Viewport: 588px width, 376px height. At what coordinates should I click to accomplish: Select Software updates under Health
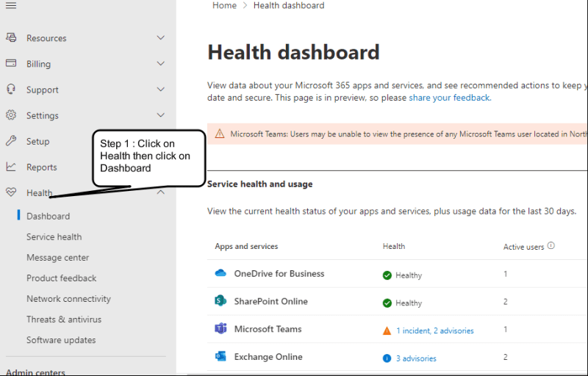(61, 340)
